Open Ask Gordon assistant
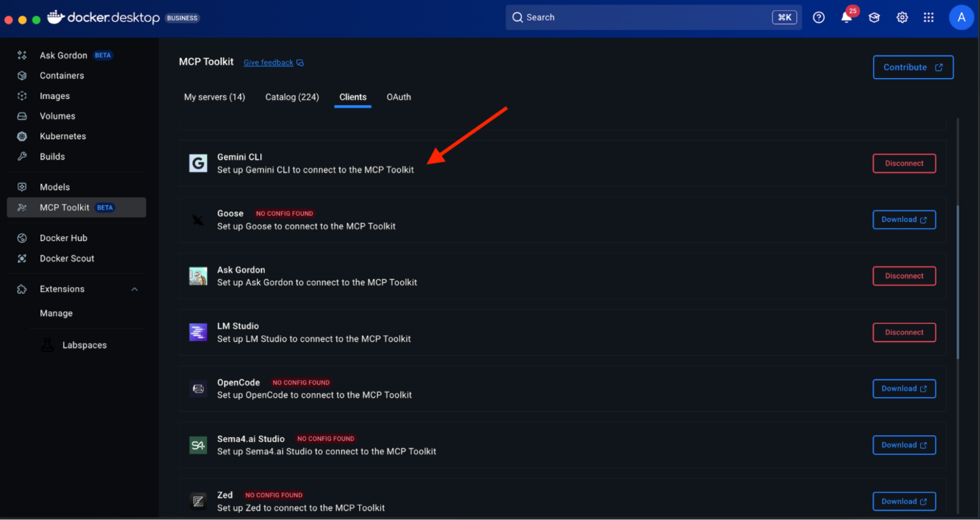The width and height of the screenshot is (980, 520). pos(62,55)
